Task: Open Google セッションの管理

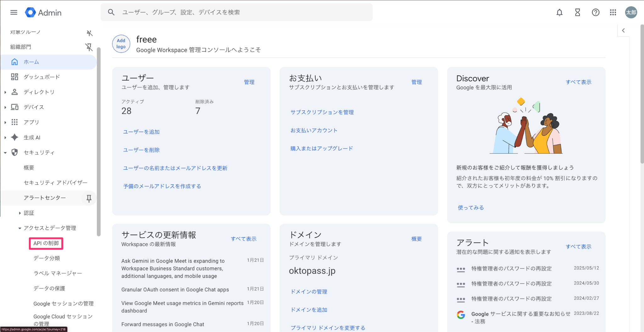Action: point(64,303)
